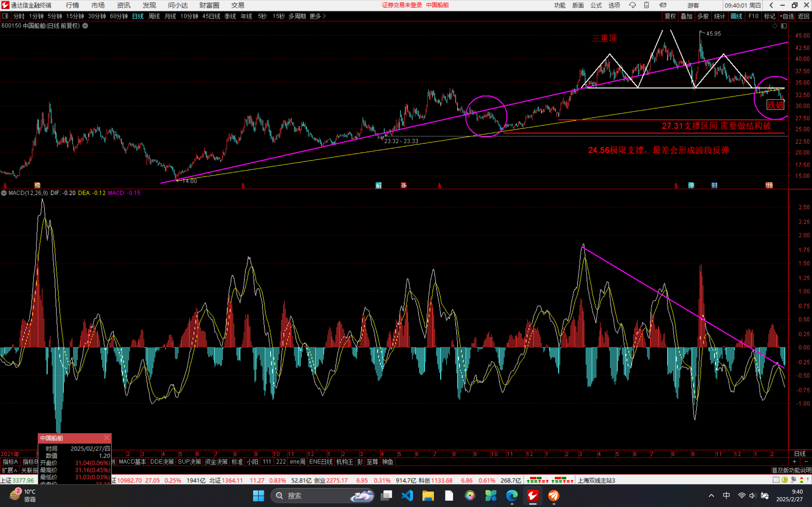Toggle the side panel icon above price axis
The width and height of the screenshot is (812, 507).
[783, 26]
